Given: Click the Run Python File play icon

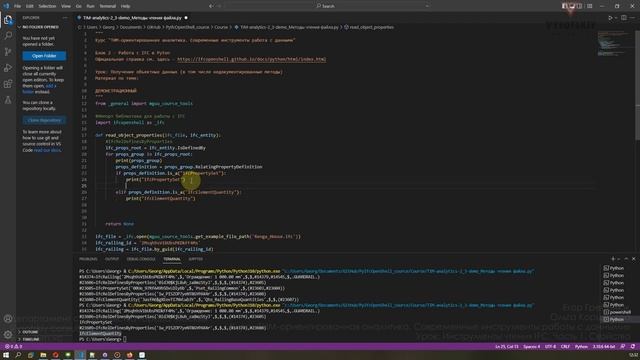Looking at the screenshot, I should [610, 18].
